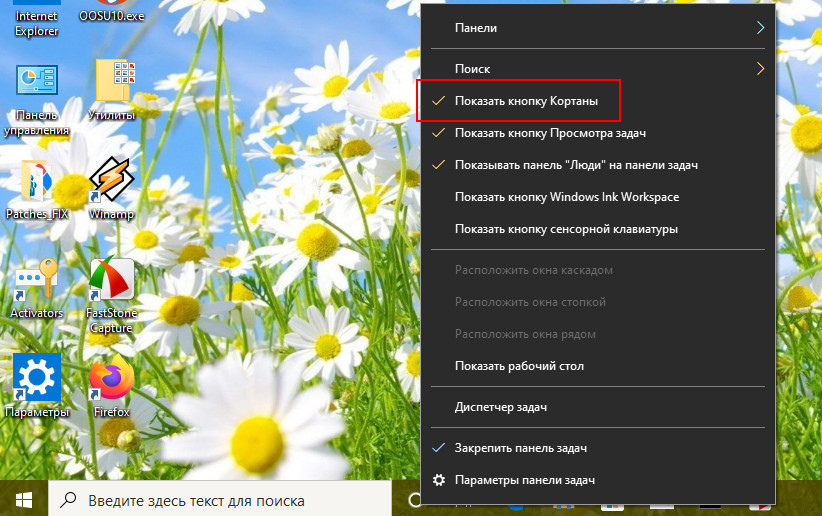
Task: Open the Параметры gear shortcut on desktop
Action: tap(37, 386)
